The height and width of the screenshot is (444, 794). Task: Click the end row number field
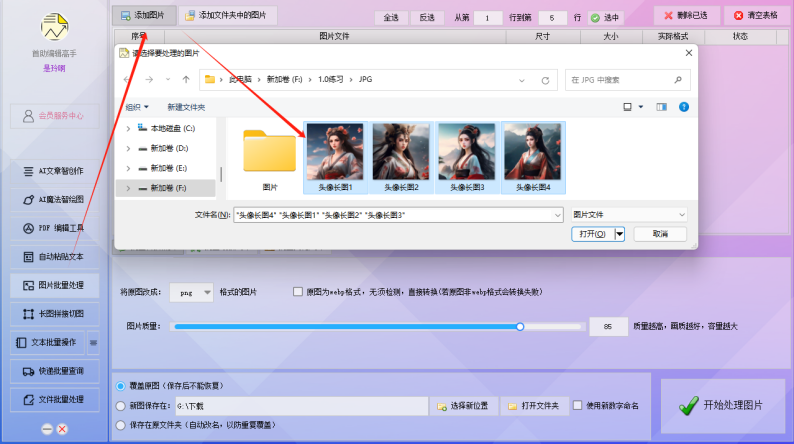552,18
